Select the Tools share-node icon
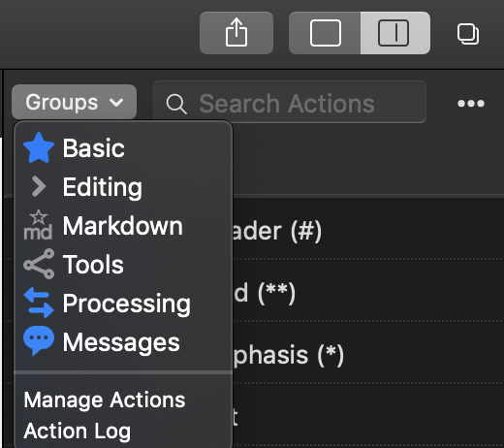The width and height of the screenshot is (504, 448). pos(39,264)
